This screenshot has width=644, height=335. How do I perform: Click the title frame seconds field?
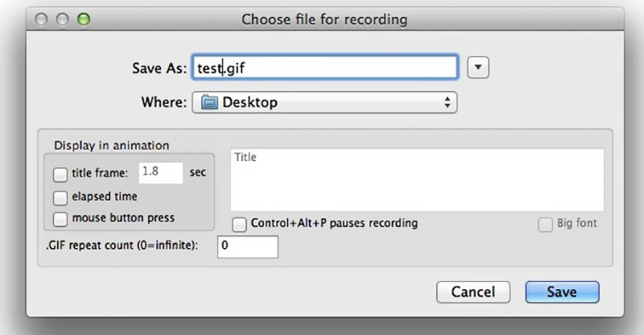tap(160, 172)
